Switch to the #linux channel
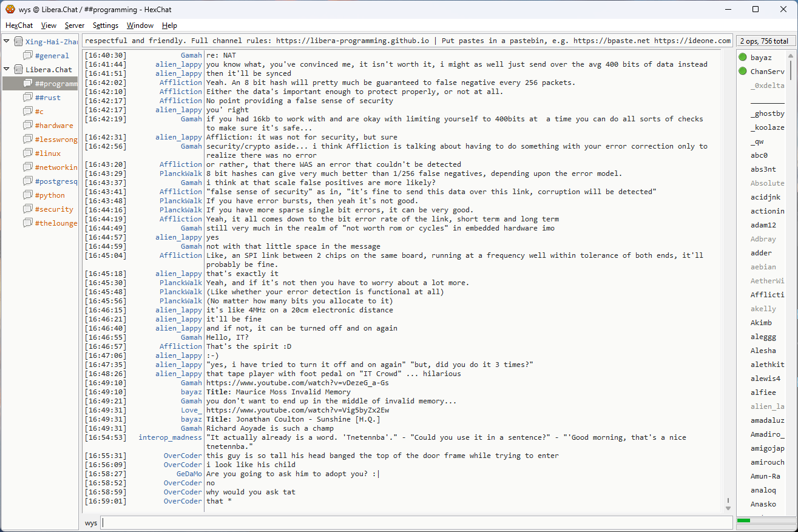 click(47, 153)
